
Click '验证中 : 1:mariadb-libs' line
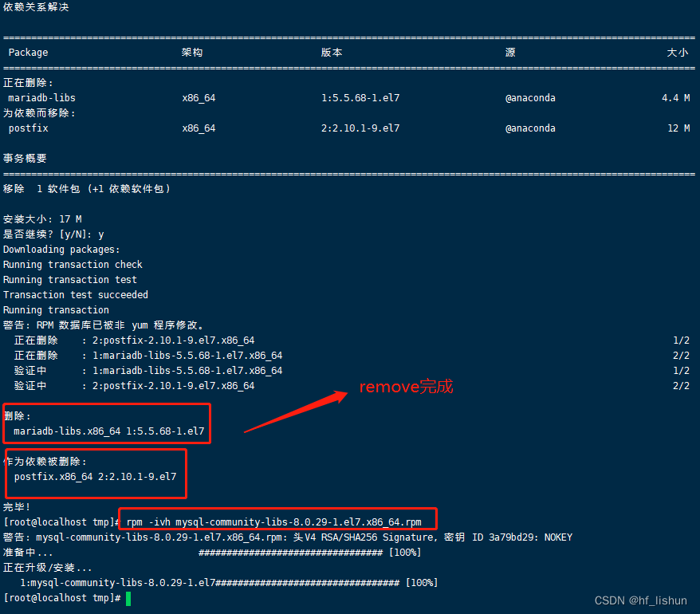click(148, 371)
